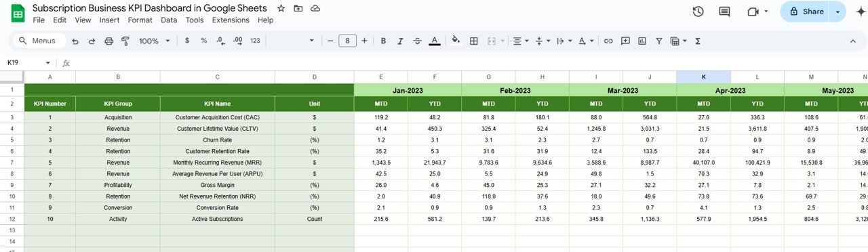868x252 pixels.
Task: Select the row 7 header
Action: (x=12, y=163)
